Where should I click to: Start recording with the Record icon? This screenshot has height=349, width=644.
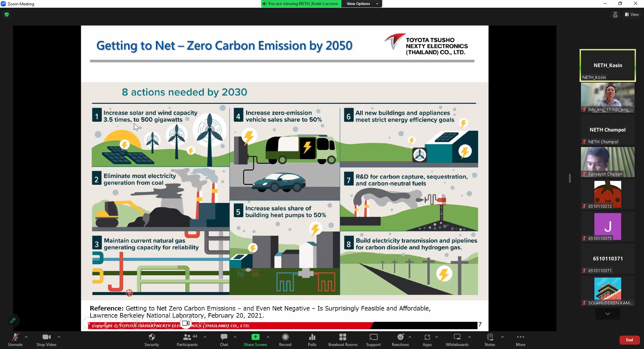(x=285, y=337)
